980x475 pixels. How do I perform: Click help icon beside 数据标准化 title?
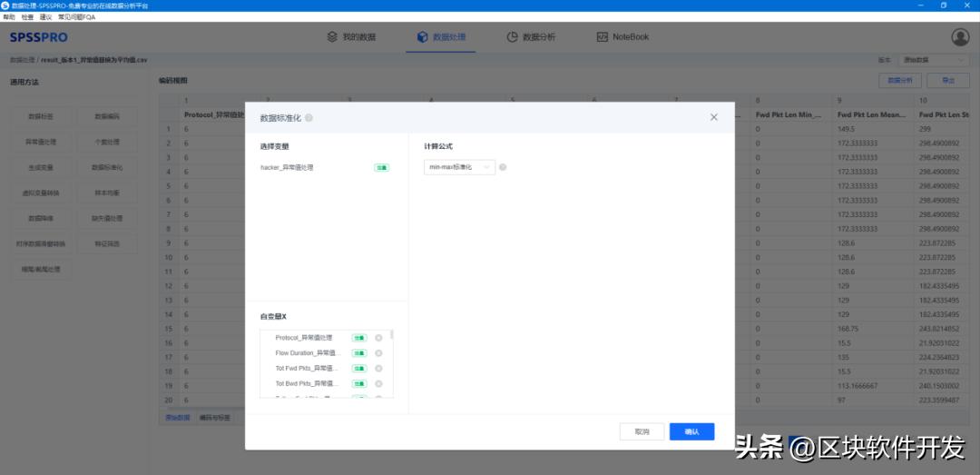(309, 118)
